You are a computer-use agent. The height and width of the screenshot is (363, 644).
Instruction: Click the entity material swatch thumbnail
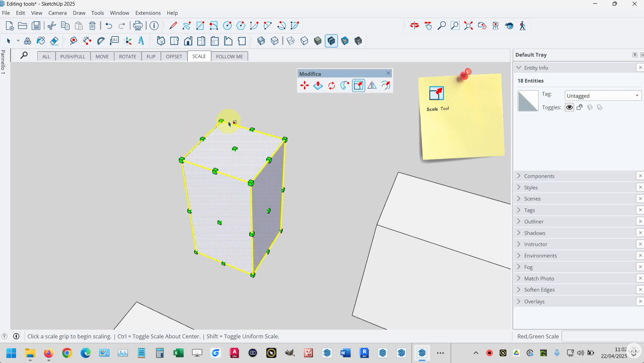(x=528, y=101)
